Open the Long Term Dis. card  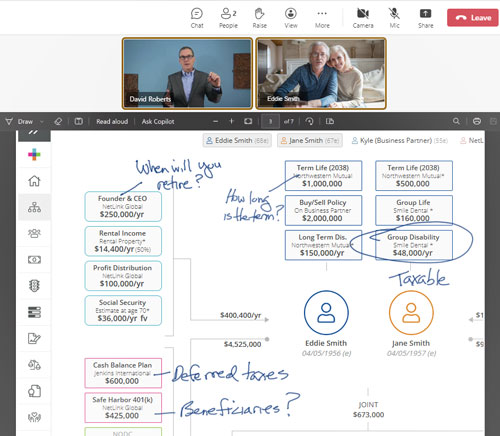pyautogui.click(x=323, y=245)
